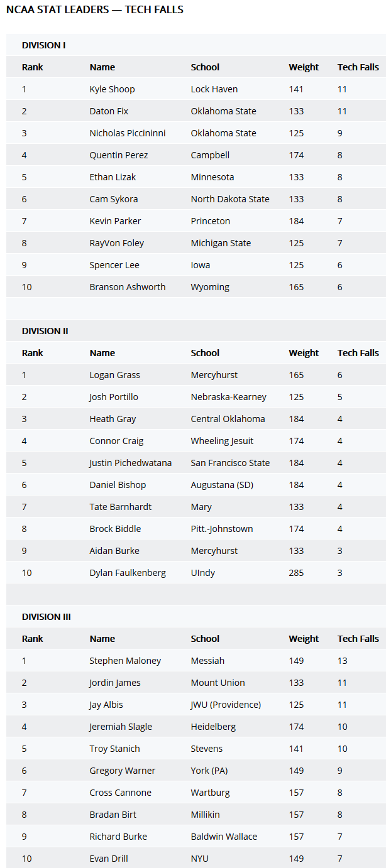The width and height of the screenshot is (386, 868).
Task: Select the Nicholas Piccininni row
Action: (196, 133)
